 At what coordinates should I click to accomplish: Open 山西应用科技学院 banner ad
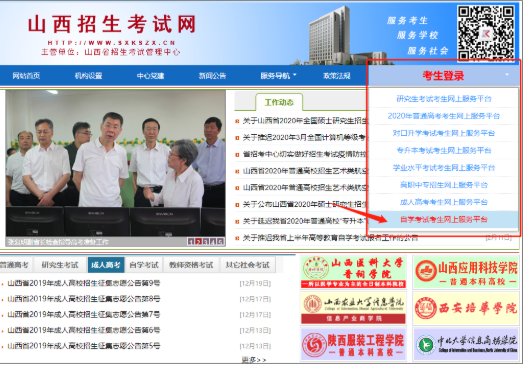pyautogui.click(x=466, y=272)
